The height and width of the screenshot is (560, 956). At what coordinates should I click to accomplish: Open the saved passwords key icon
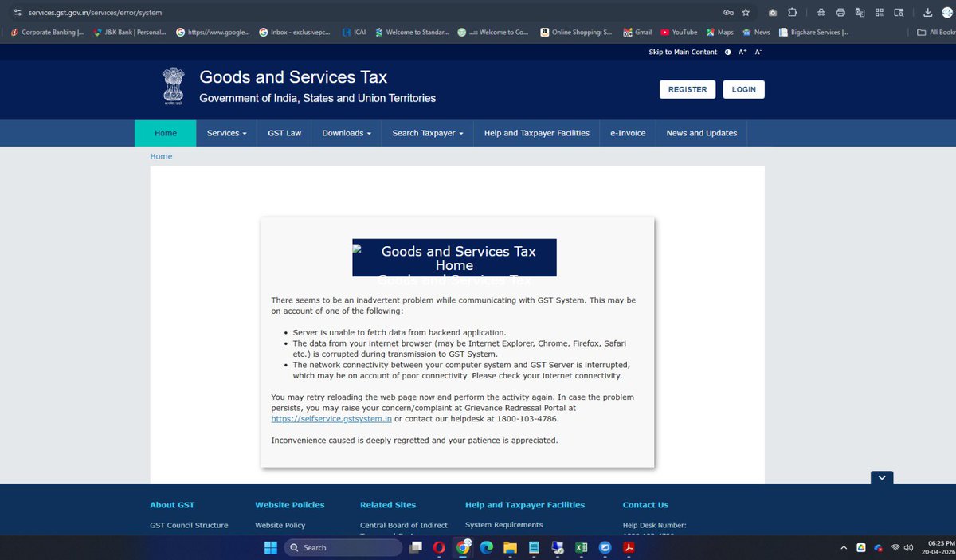pyautogui.click(x=728, y=13)
